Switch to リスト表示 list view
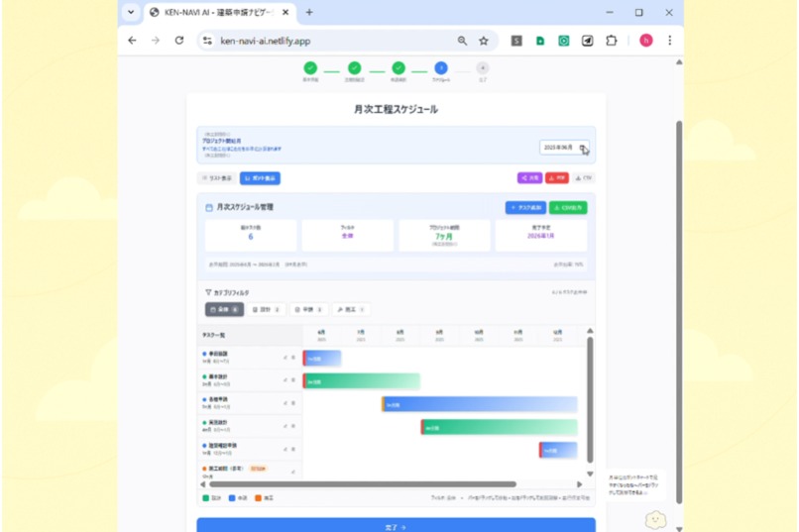The height and width of the screenshot is (532, 799). tap(217, 178)
